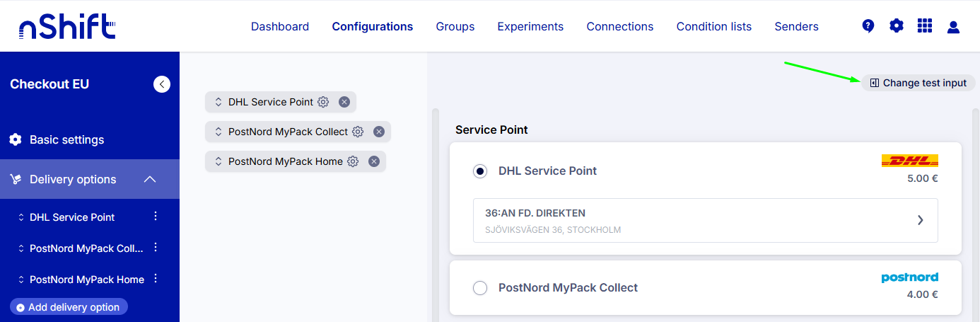Open gear settings on PostNord MyPack Collect chip
Image resolution: width=980 pixels, height=322 pixels.
[358, 132]
